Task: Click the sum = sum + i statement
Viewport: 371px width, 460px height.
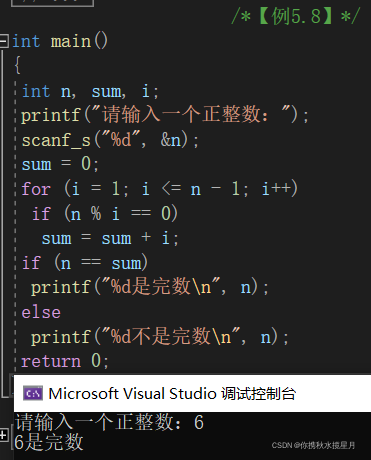Action: [110, 238]
